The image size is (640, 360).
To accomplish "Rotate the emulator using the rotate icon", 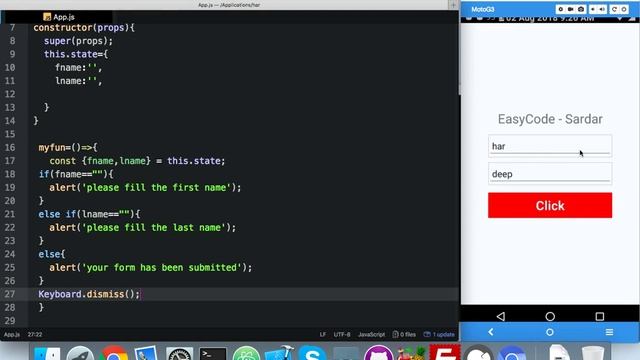I will [614, 9].
